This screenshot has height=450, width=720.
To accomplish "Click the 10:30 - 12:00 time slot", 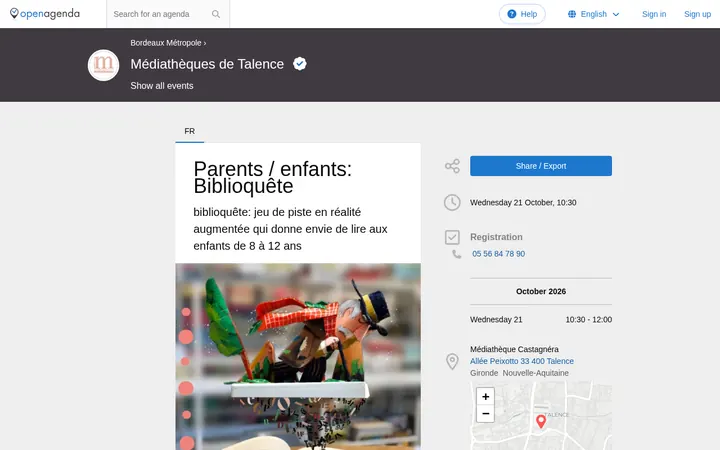I will (x=589, y=320).
